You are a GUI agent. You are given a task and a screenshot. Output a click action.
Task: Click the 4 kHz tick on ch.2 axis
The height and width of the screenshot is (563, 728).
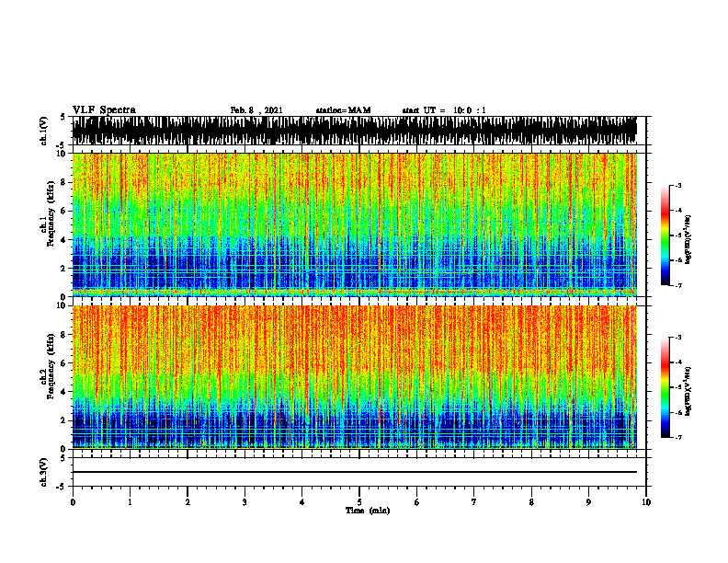pos(63,392)
